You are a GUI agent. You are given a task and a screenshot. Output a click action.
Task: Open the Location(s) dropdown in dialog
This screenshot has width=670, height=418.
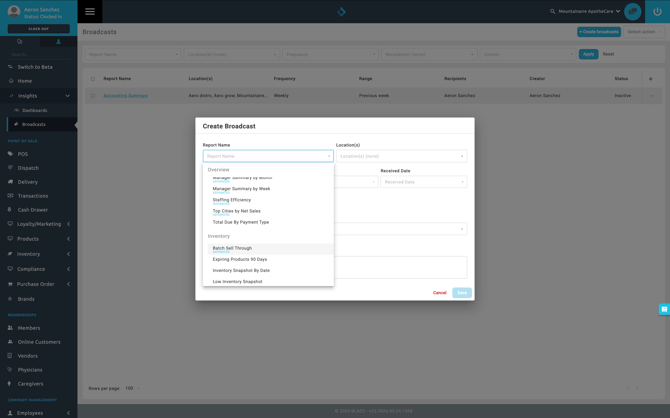pos(400,156)
